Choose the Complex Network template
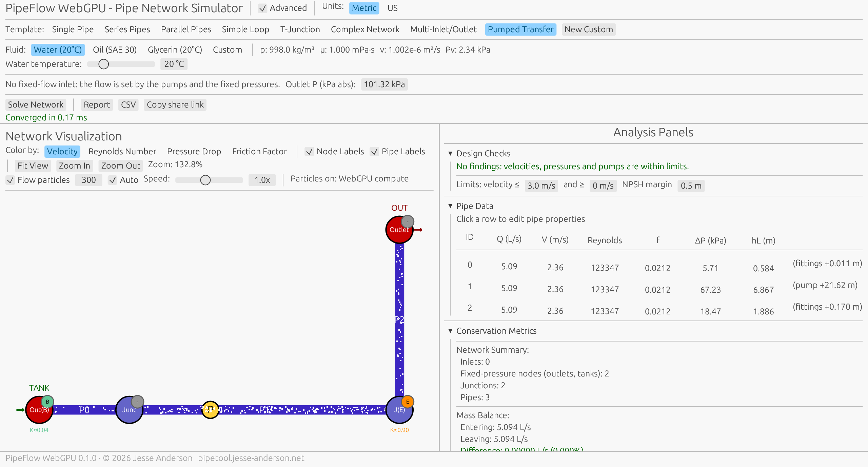868x467 pixels. pos(365,30)
